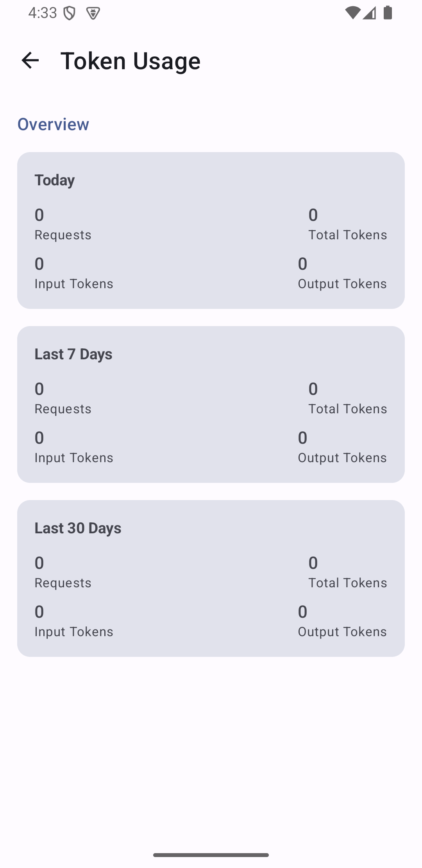422x868 pixels.
Task: Tap the 4:33 clock time
Action: 43,13
